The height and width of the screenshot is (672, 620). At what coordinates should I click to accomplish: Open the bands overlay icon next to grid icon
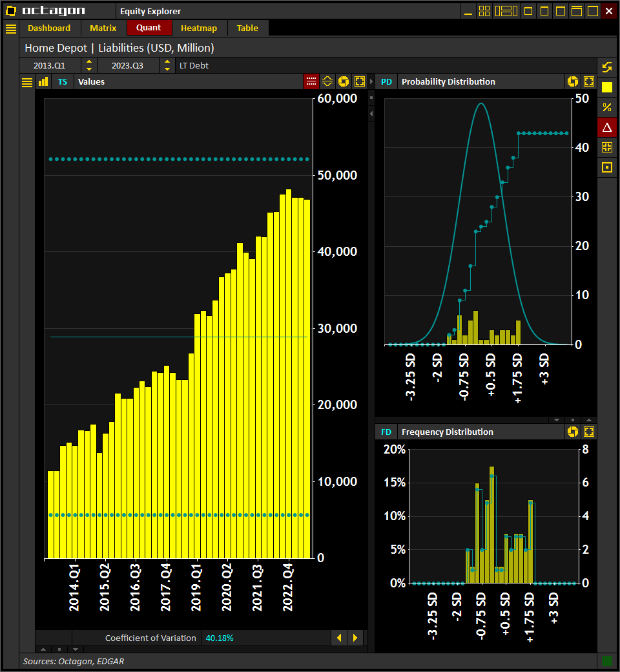[327, 81]
